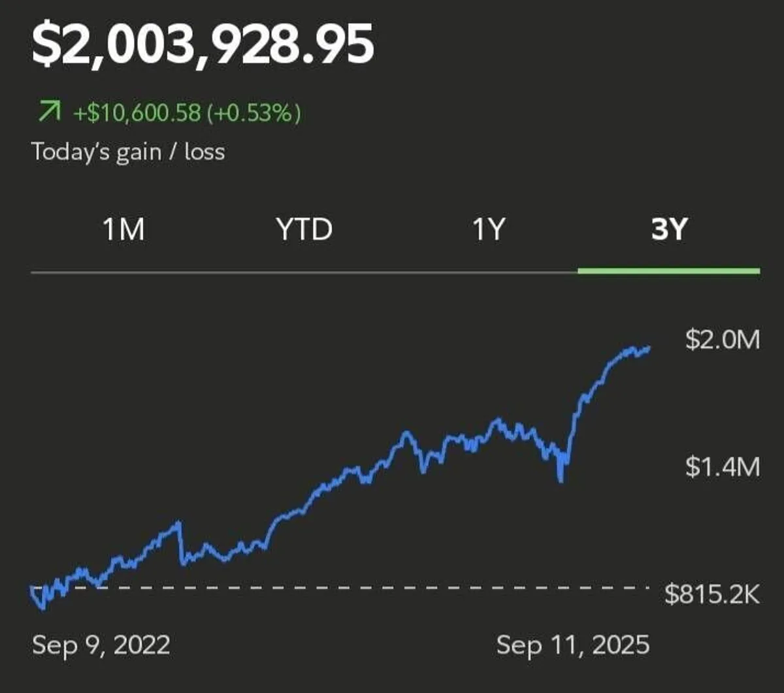The height and width of the screenshot is (693, 784).
Task: Click the chart line's starting point
Action: (33, 588)
